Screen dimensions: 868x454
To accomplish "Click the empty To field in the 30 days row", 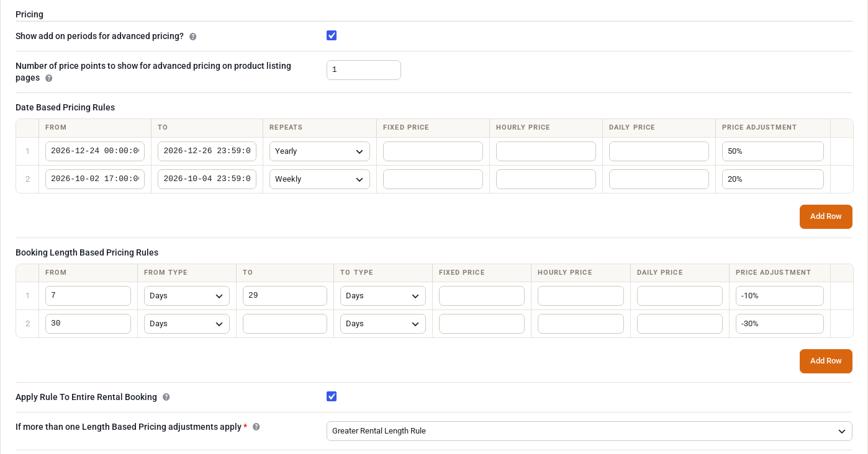I will click(285, 324).
